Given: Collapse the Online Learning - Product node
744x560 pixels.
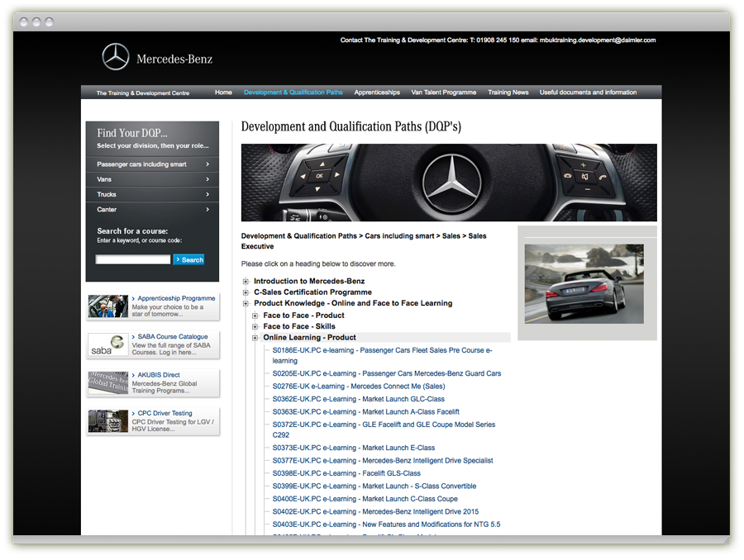Looking at the screenshot, I should click(255, 338).
